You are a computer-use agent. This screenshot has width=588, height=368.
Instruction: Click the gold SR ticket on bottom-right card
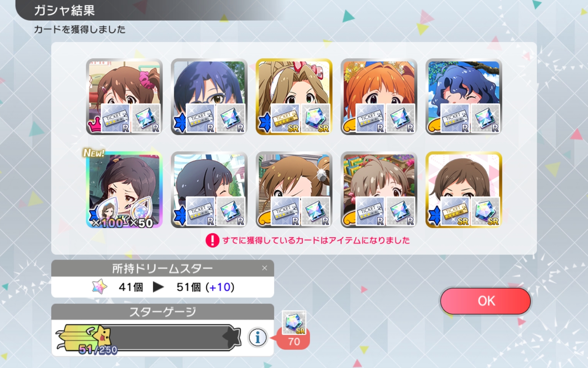[455, 211]
